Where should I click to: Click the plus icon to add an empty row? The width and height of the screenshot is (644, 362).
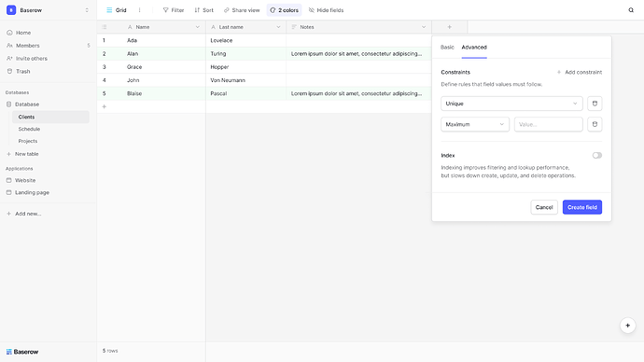click(x=104, y=106)
